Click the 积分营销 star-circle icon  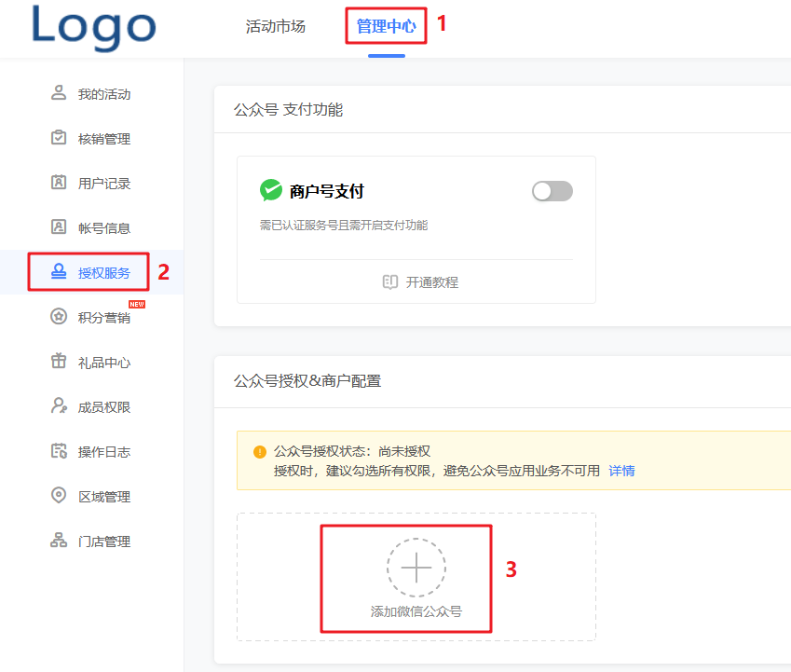point(59,316)
